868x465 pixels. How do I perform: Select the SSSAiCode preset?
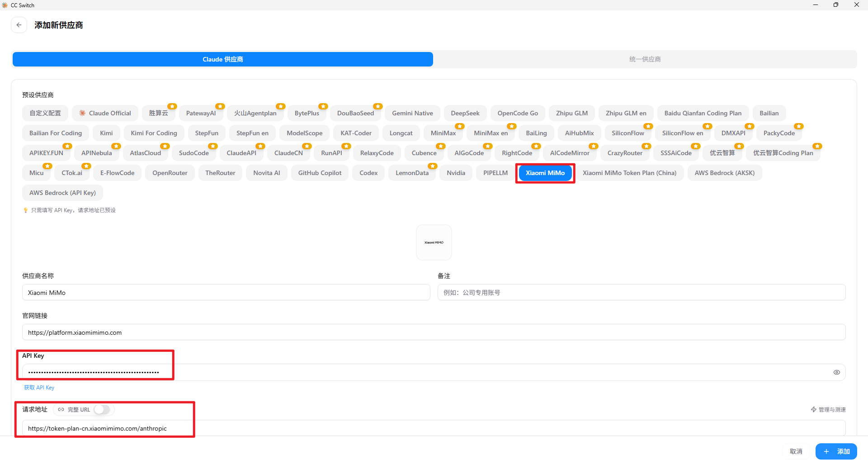click(x=676, y=153)
